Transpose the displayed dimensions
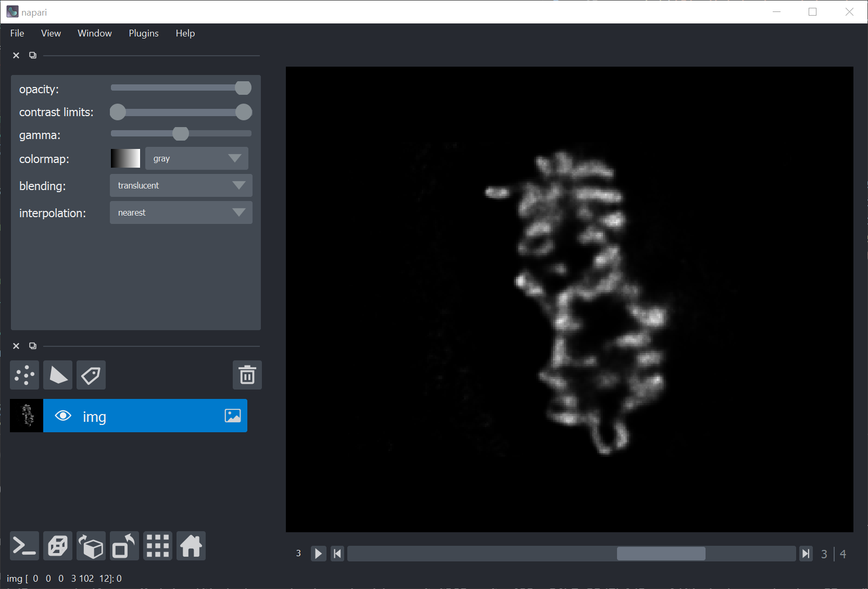This screenshot has height=589, width=868. click(x=124, y=545)
